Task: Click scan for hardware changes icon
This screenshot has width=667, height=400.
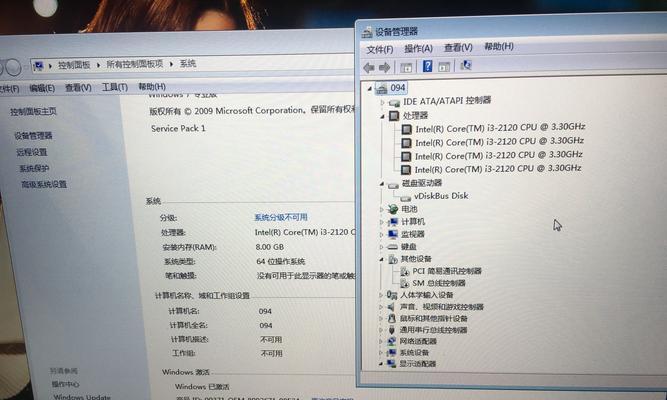Action: (x=466, y=65)
